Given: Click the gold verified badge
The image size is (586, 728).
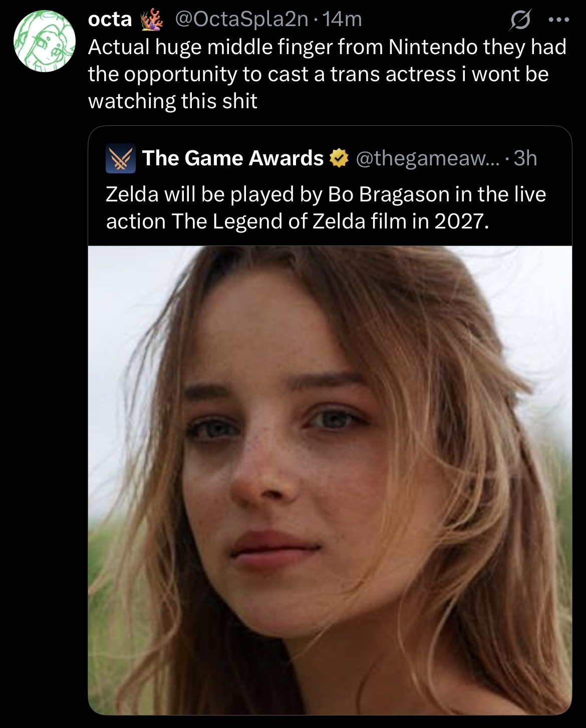Looking at the screenshot, I should [339, 158].
